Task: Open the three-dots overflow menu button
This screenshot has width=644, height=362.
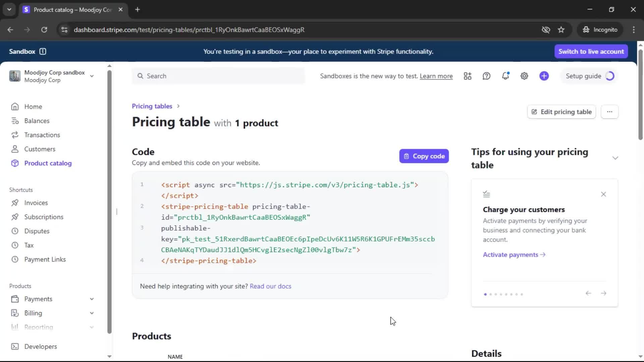Action: click(609, 112)
